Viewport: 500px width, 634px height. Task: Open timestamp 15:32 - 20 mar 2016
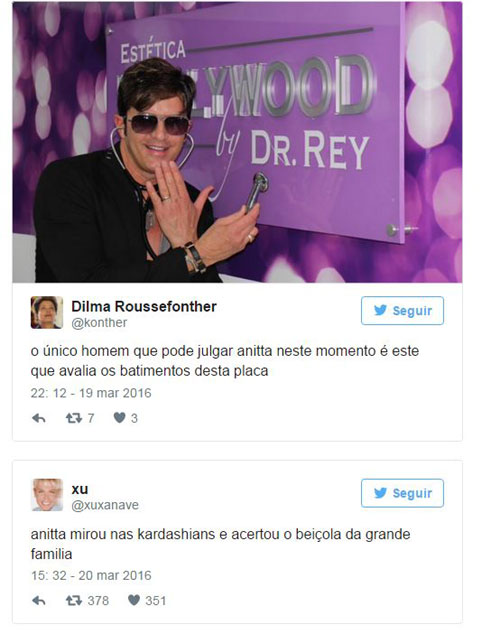91,575
